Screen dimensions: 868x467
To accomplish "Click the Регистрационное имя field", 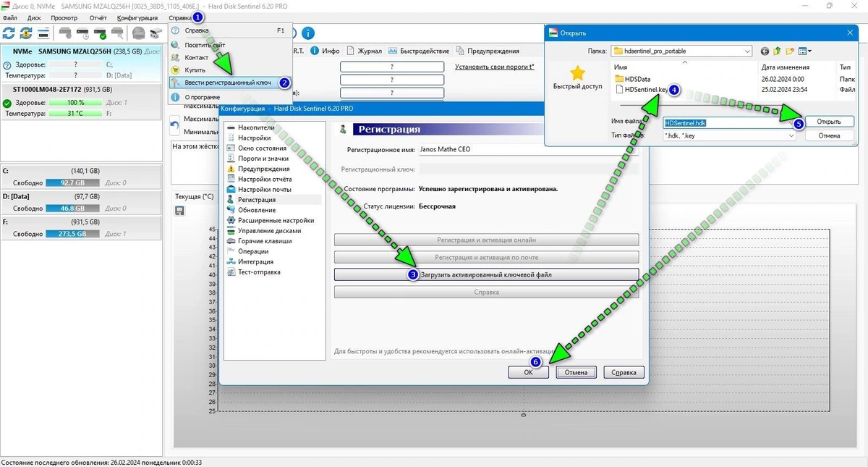I will tap(528, 149).
